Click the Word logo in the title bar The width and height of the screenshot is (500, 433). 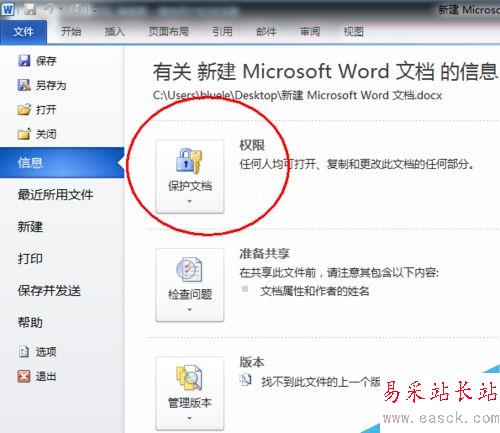(8, 9)
